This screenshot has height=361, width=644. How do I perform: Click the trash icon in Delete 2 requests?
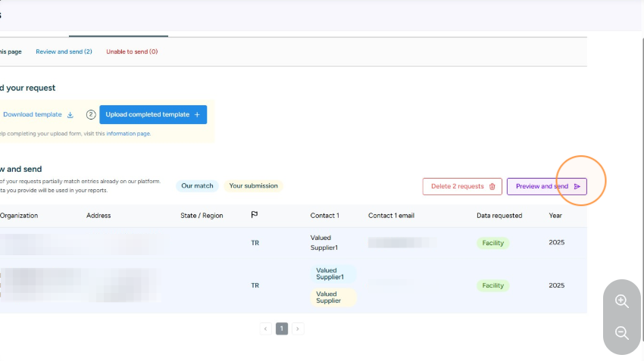tap(492, 187)
